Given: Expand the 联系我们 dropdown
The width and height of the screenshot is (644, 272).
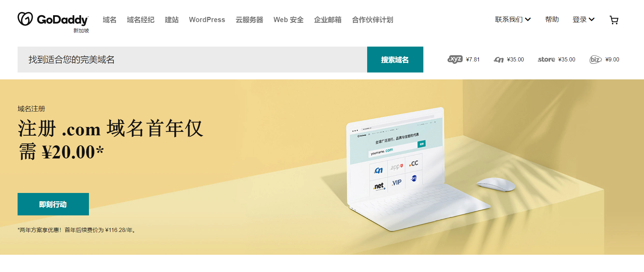Looking at the screenshot, I should (x=513, y=20).
